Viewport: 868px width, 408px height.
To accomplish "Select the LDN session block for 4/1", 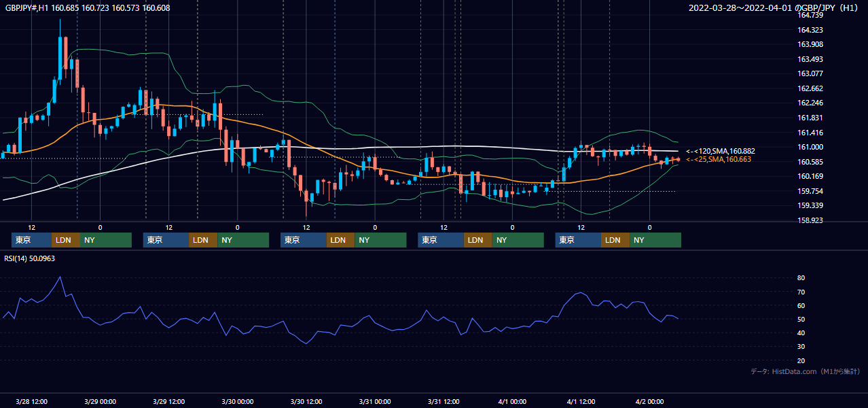I will point(615,240).
